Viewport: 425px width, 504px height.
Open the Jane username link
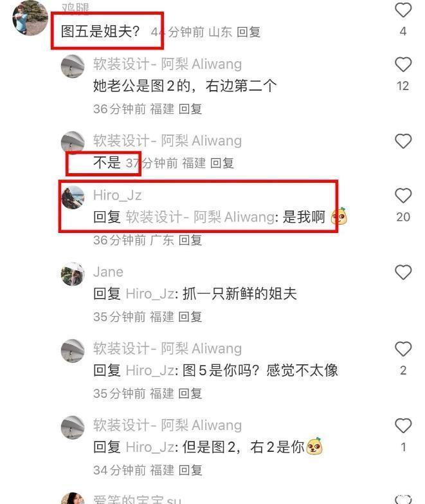click(x=108, y=272)
